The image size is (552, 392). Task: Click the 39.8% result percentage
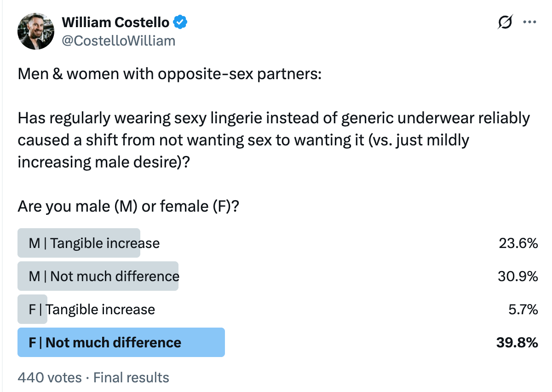click(x=518, y=342)
